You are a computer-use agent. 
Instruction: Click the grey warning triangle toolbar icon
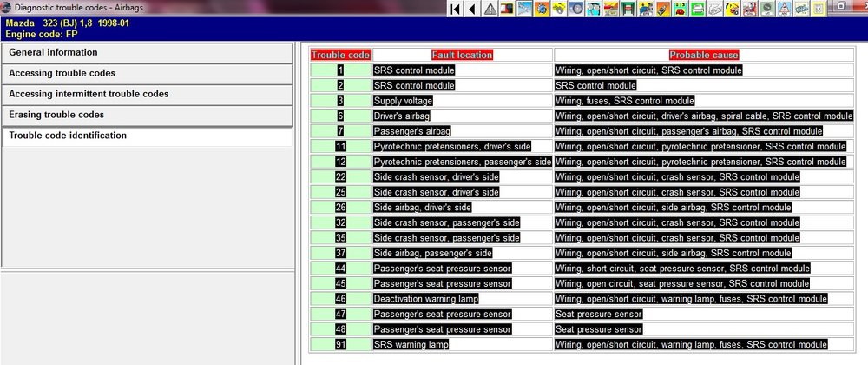pyautogui.click(x=491, y=9)
